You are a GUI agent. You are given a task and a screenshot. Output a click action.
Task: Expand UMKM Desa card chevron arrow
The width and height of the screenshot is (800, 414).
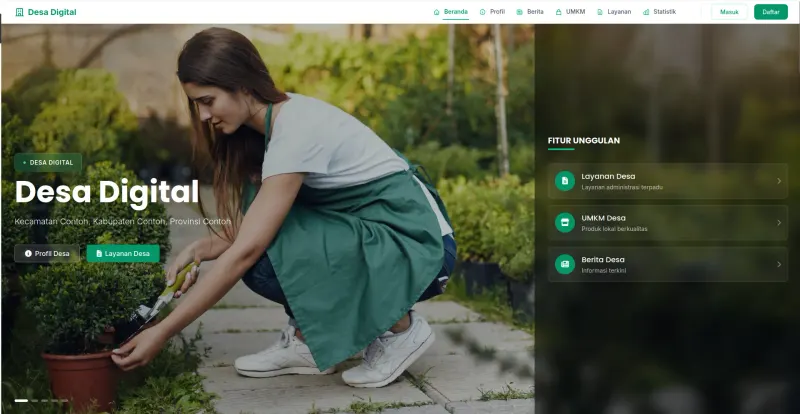click(779, 223)
